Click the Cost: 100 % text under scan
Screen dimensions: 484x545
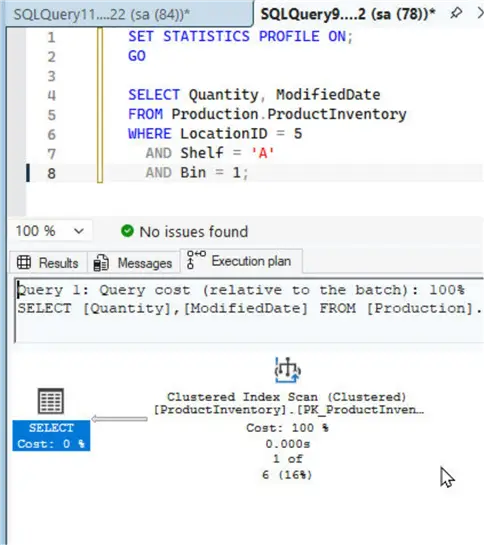tap(287, 428)
